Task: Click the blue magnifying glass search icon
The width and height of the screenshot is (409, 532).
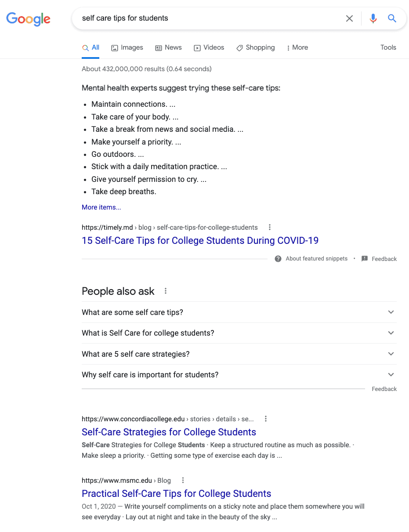Action: pyautogui.click(x=392, y=18)
